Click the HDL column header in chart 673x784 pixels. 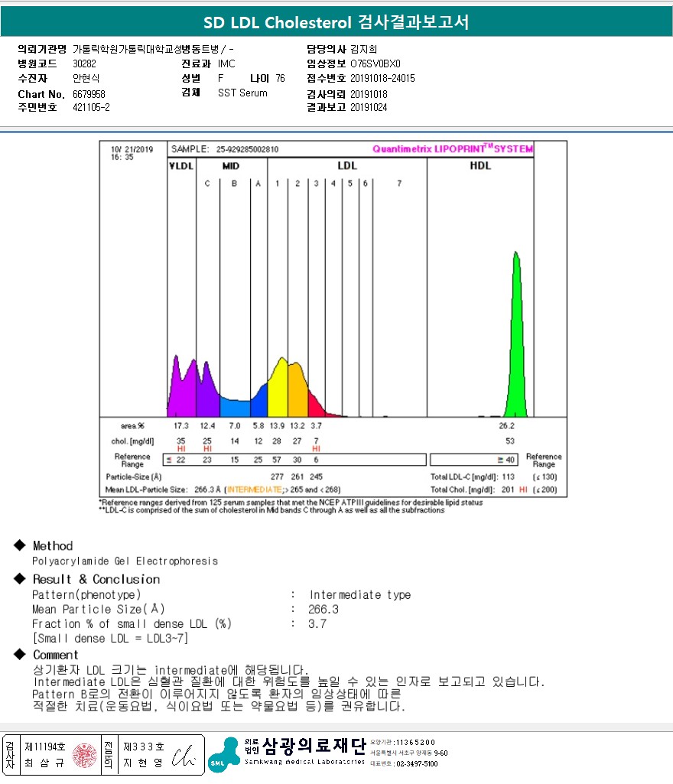click(x=480, y=165)
